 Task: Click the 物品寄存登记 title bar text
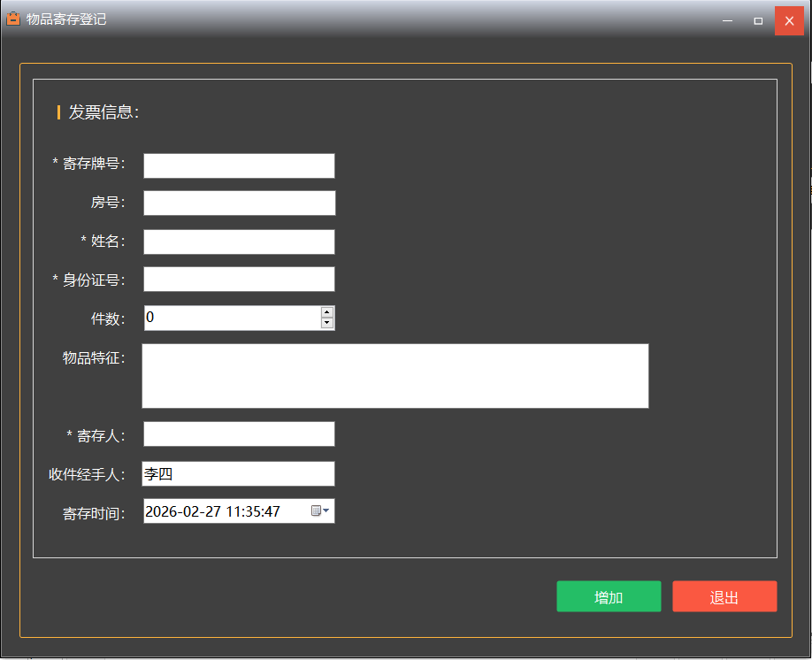[66, 19]
